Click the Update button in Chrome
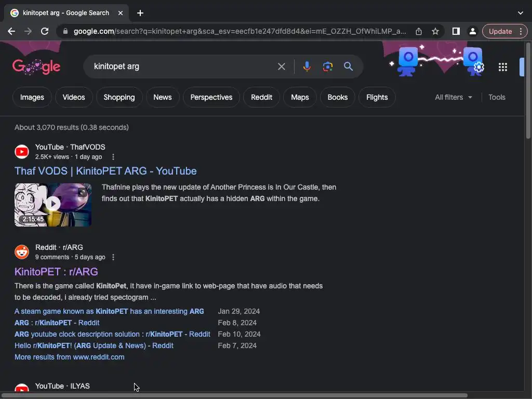This screenshot has width=532, height=399. click(500, 31)
